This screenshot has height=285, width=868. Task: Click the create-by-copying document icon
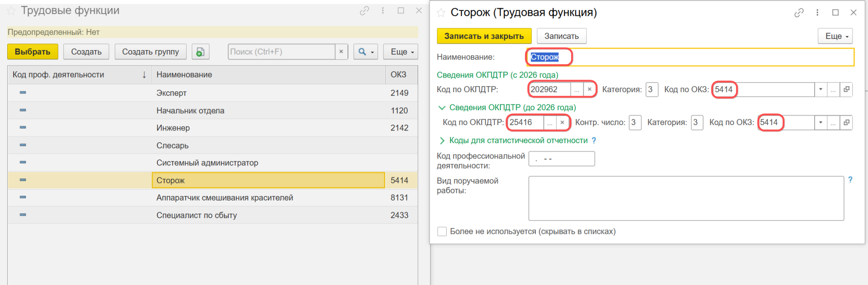(x=200, y=52)
